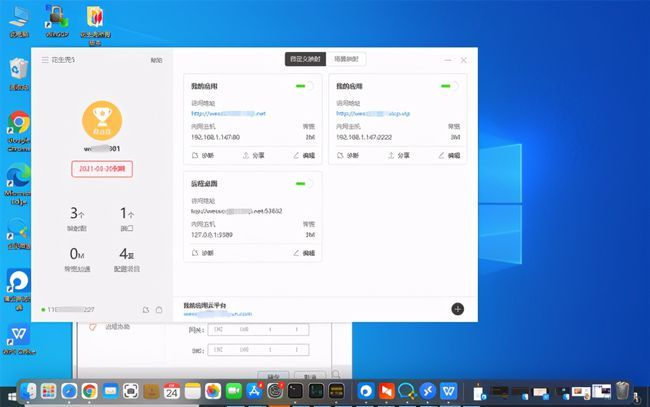This screenshot has width=650, height=407.
Task: Click 分享 on the second 我的应用 card
Action: point(398,155)
